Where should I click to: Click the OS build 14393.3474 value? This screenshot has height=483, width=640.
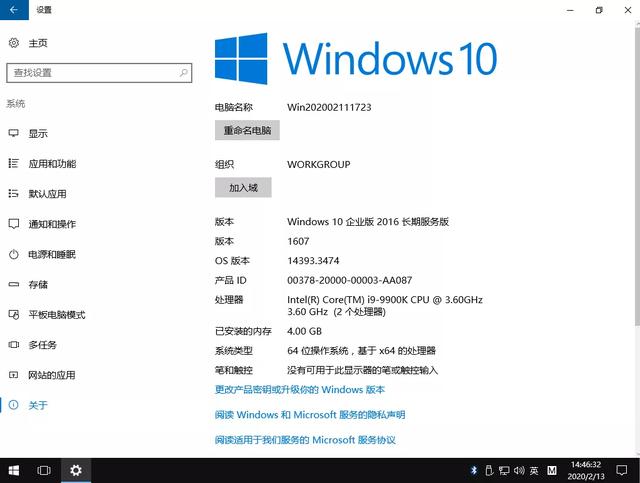(x=313, y=260)
